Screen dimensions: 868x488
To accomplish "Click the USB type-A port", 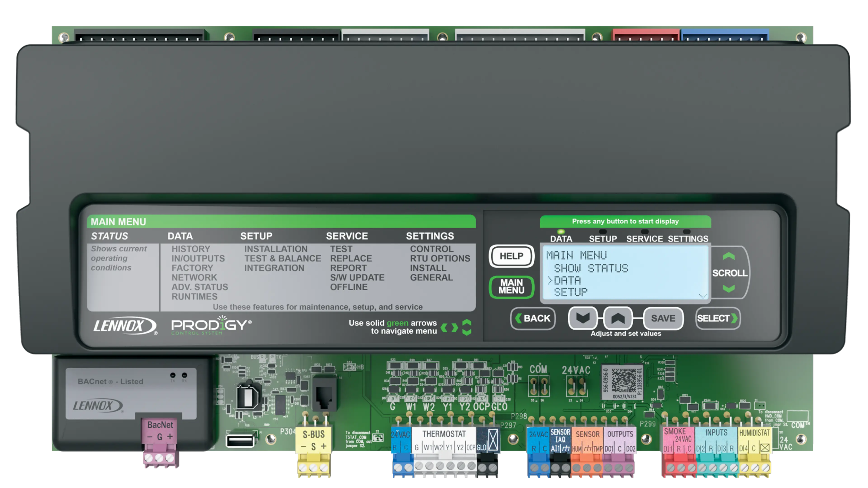I will point(240,441).
